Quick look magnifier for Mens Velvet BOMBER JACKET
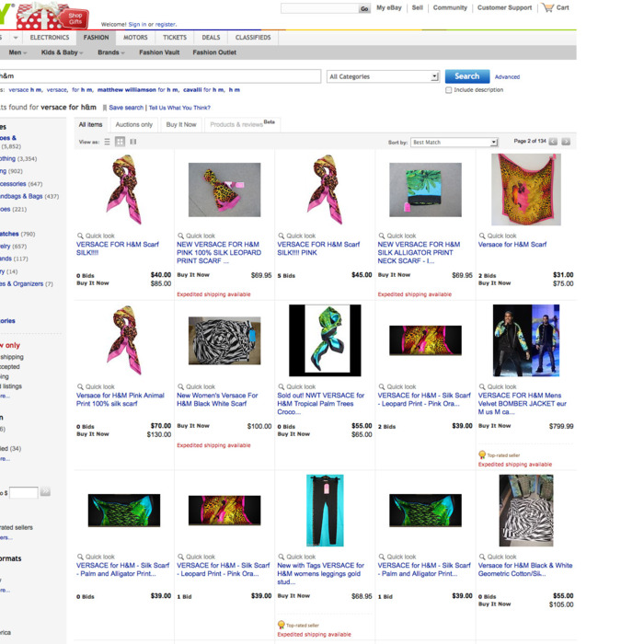Image resolution: width=644 pixels, height=644 pixels. coord(482,387)
